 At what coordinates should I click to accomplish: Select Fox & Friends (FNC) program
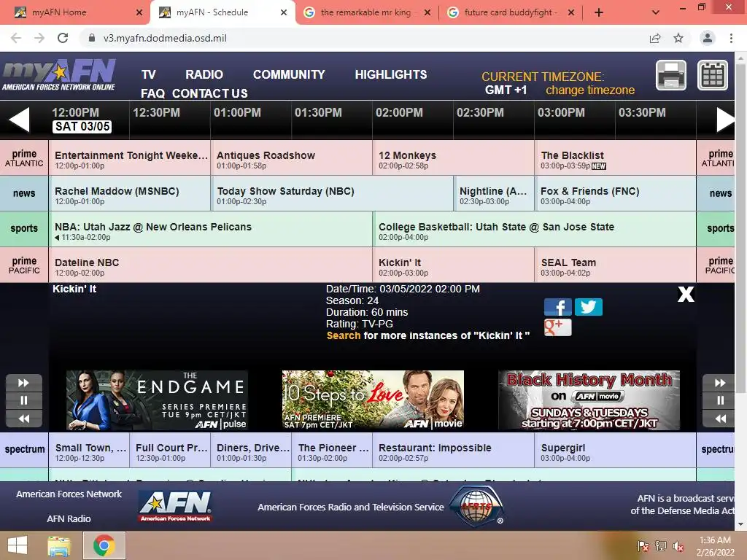point(616,193)
